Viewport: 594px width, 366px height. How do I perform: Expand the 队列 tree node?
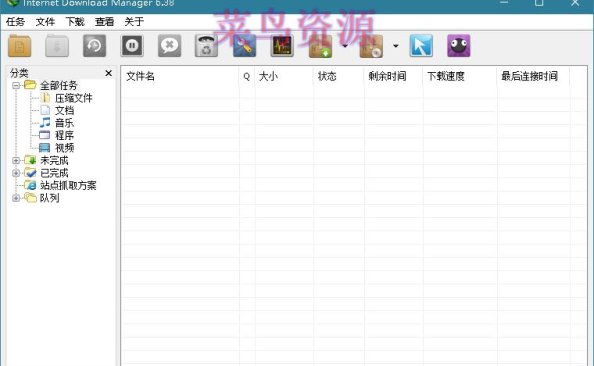(x=16, y=198)
